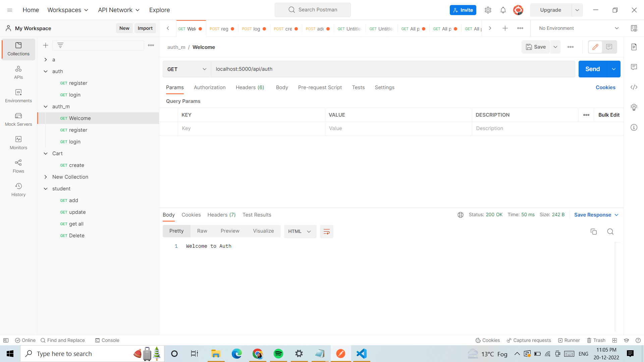Open Postman settings gear
Image resolution: width=644 pixels, height=362 pixels.
488,10
